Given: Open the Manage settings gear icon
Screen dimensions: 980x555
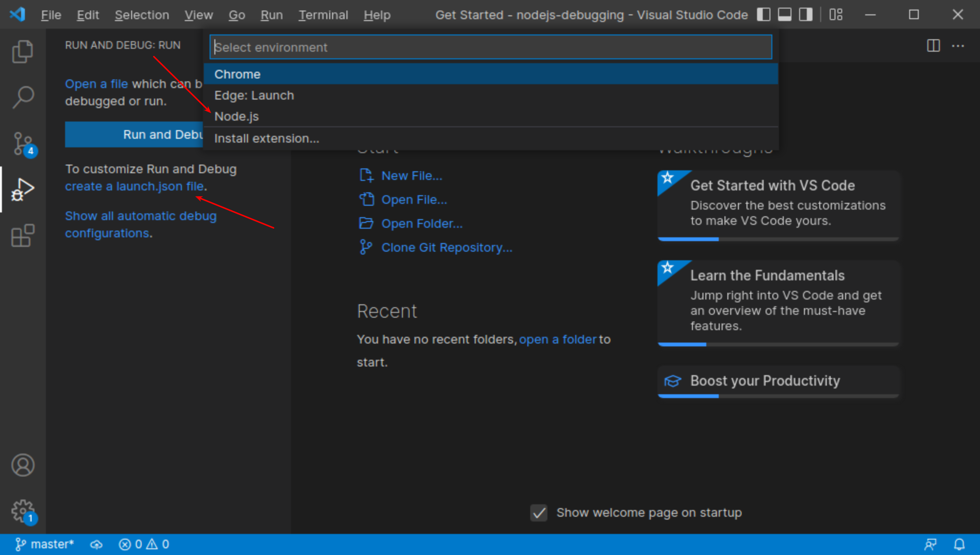Looking at the screenshot, I should [x=22, y=511].
